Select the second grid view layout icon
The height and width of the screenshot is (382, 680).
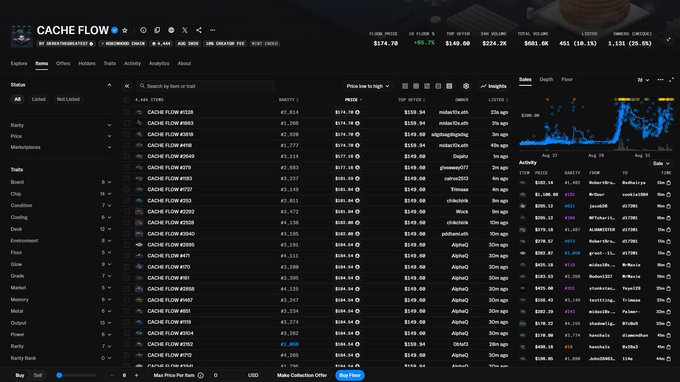(416, 86)
